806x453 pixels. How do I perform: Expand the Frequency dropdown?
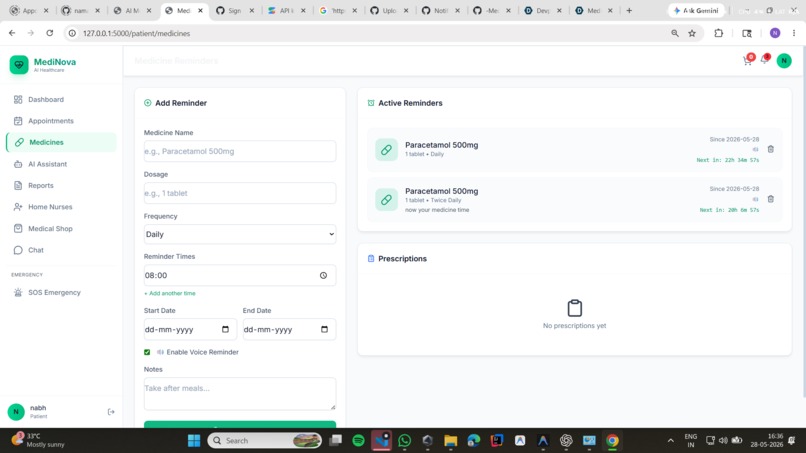click(240, 234)
